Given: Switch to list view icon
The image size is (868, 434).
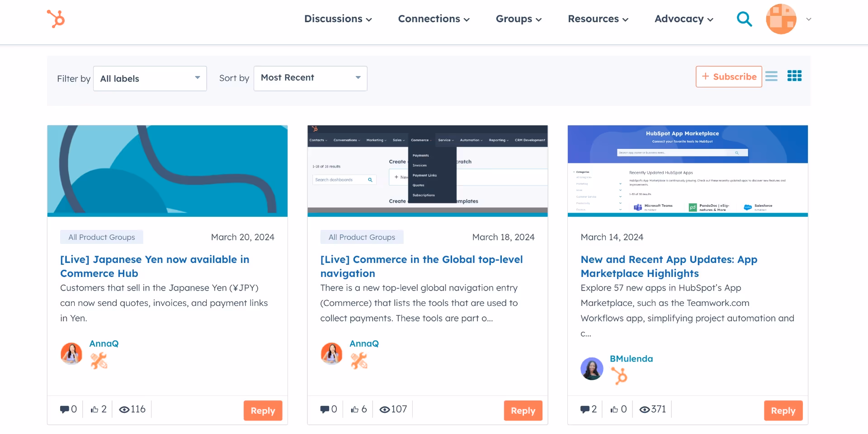Looking at the screenshot, I should [x=771, y=76].
